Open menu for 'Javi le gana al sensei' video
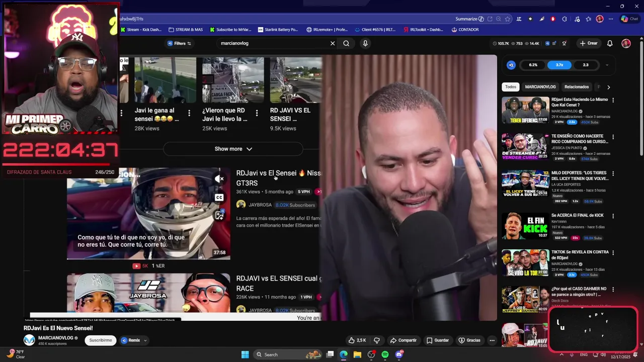Screen dimensions: 644x362 189,113
